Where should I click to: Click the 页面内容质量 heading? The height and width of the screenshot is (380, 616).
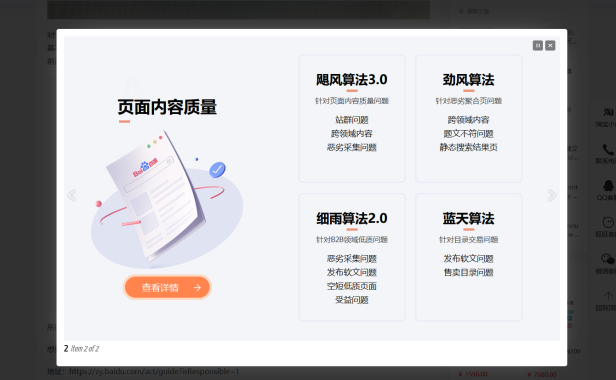coord(167,107)
